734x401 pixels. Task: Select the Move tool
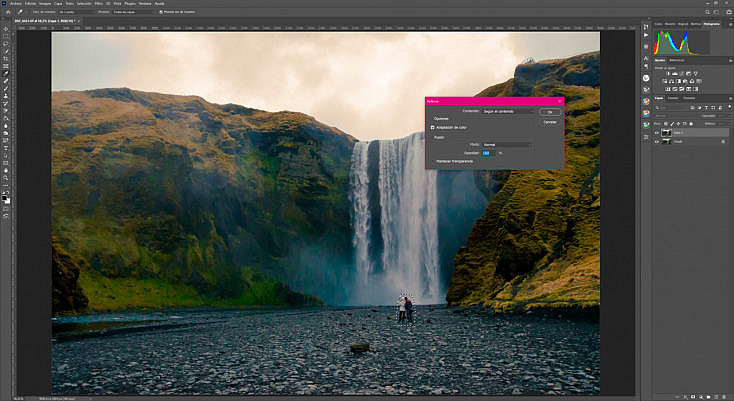pyautogui.click(x=6, y=29)
